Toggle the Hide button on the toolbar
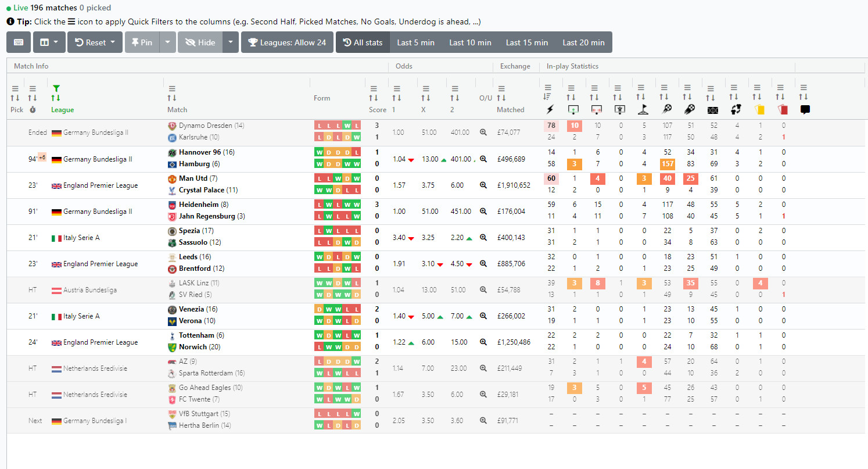The image size is (868, 469). tap(200, 42)
